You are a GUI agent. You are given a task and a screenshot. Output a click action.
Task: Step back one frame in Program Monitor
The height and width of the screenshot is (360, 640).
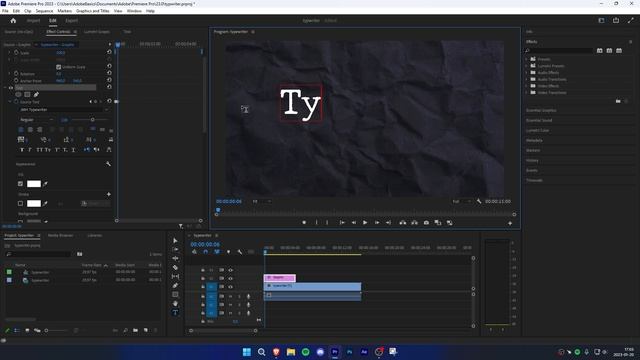tap(353, 223)
